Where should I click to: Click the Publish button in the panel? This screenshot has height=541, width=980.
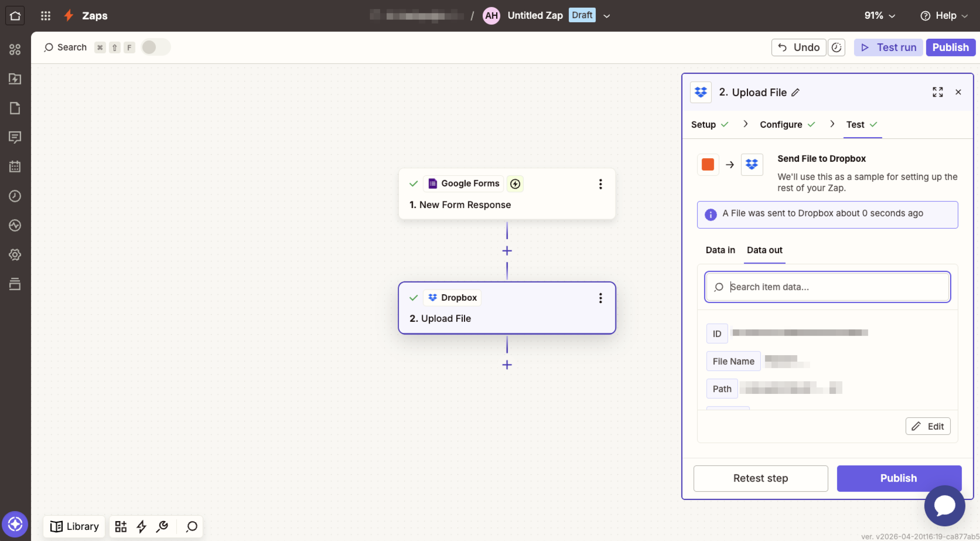click(x=899, y=478)
